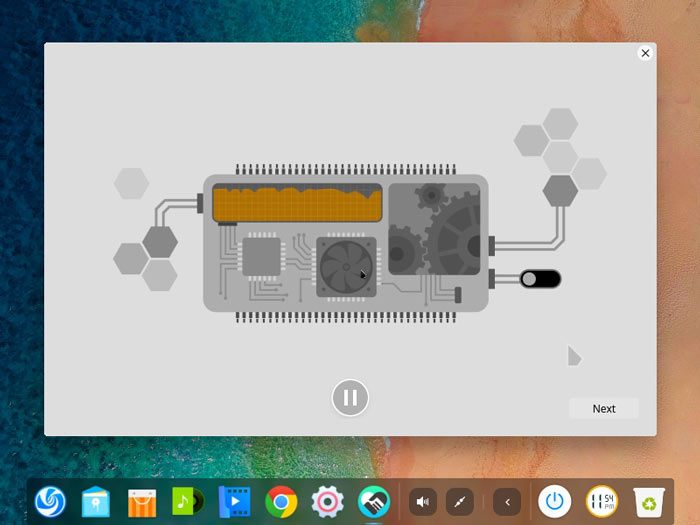Click the volume speaker tray icon
Viewport: 700px width, 525px height.
tap(423, 502)
